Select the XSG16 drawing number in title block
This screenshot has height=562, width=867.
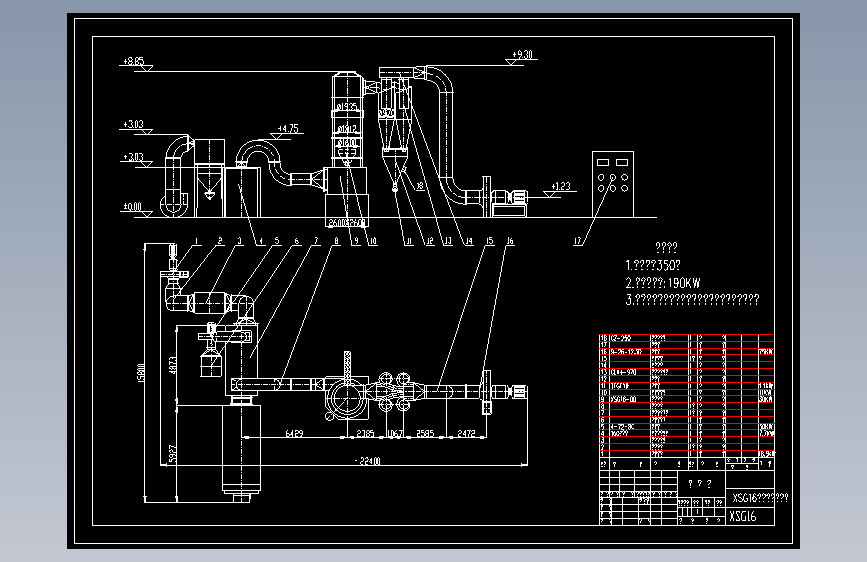click(743, 517)
